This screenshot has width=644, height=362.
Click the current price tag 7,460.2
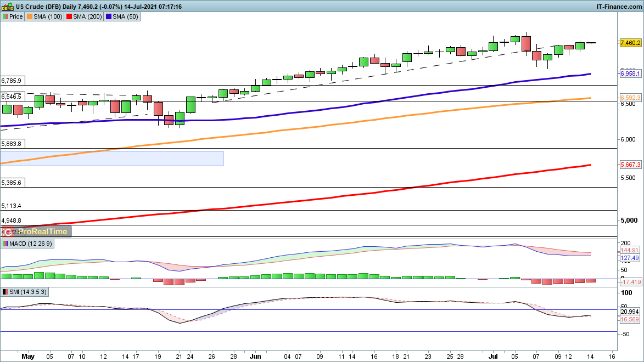[x=630, y=43]
